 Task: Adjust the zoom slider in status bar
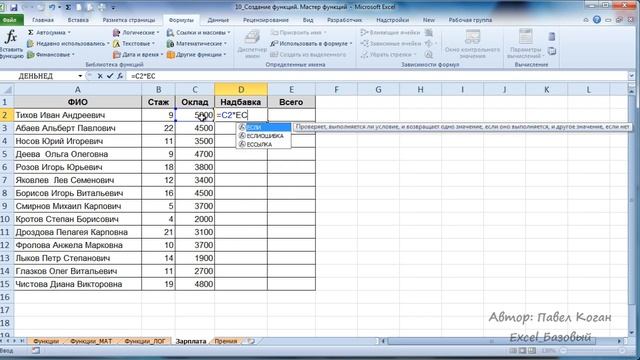[x=592, y=351]
